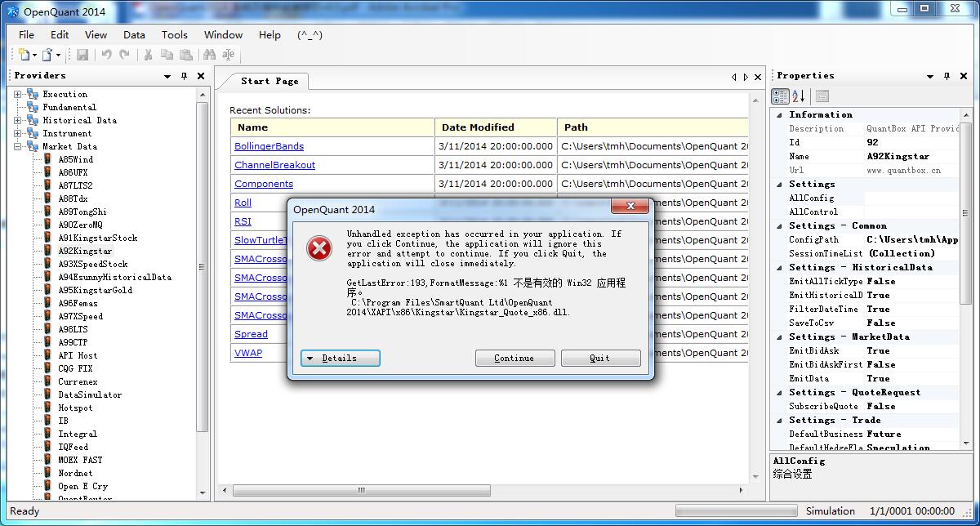The image size is (980, 526).
Task: Click the horizontal scrollbar under solutions list
Action: click(x=483, y=490)
